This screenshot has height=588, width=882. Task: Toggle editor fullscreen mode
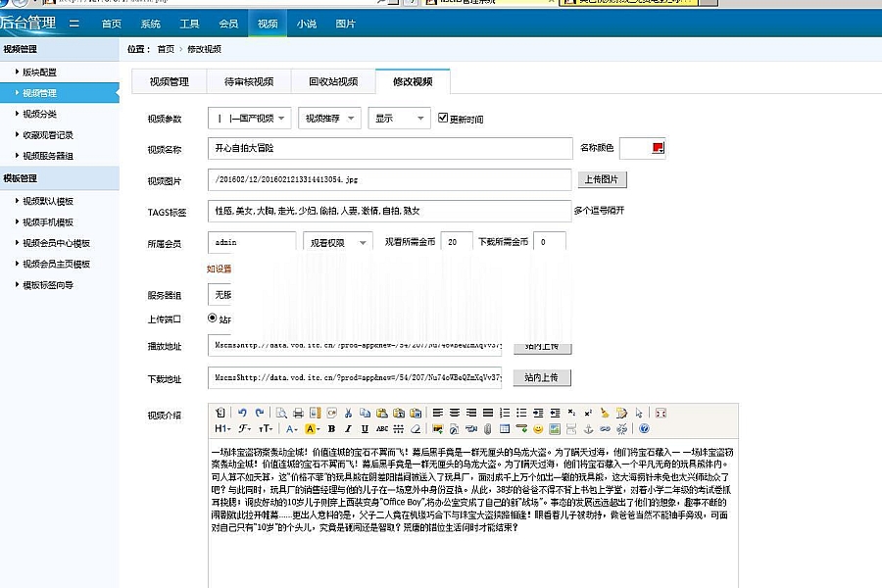coord(661,413)
